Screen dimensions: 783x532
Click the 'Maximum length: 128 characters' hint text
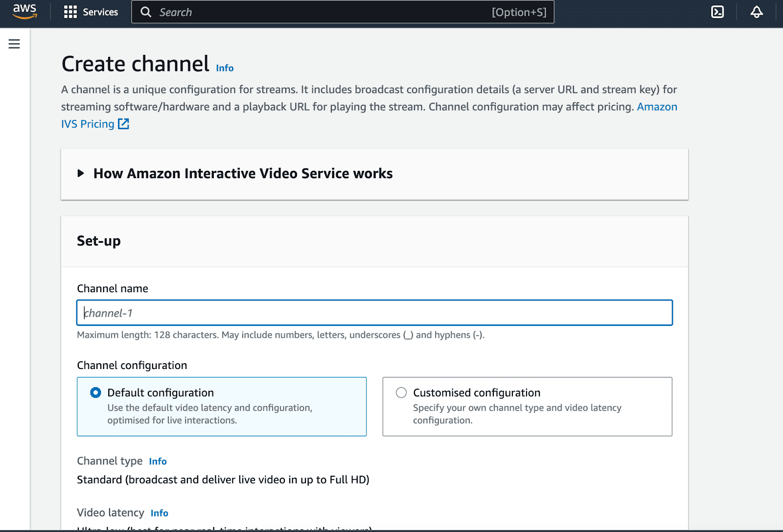pyautogui.click(x=280, y=335)
